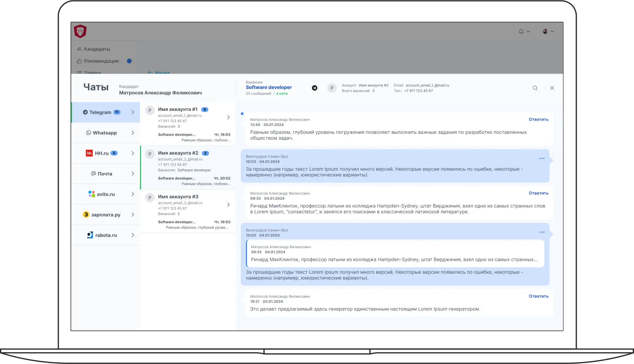The height and width of the screenshot is (364, 634).
Task: Open three-dots menu on first blue message
Action: pos(542,159)
